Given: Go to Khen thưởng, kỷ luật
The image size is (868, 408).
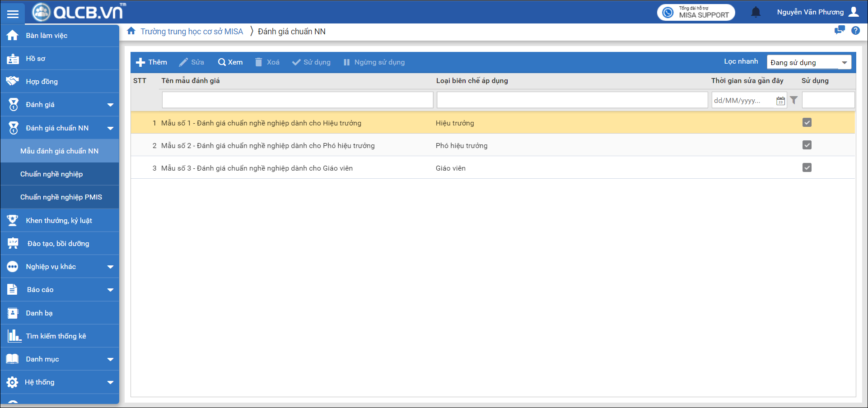Looking at the screenshot, I should (x=59, y=221).
